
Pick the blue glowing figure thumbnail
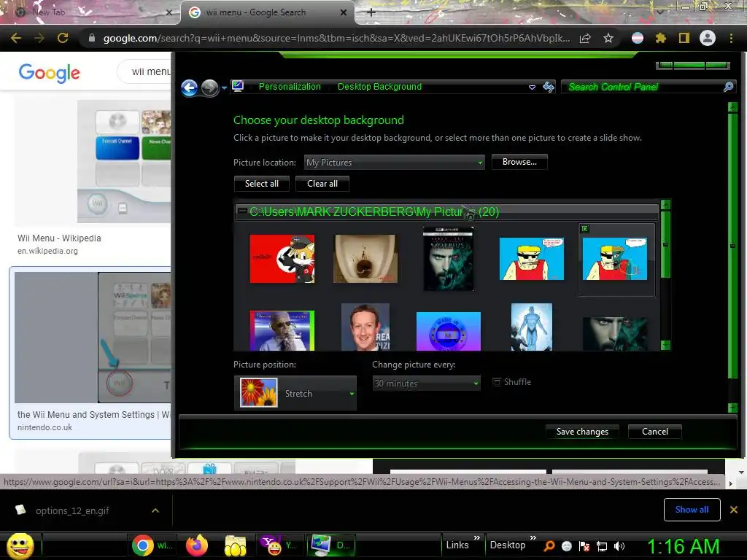pyautogui.click(x=532, y=327)
